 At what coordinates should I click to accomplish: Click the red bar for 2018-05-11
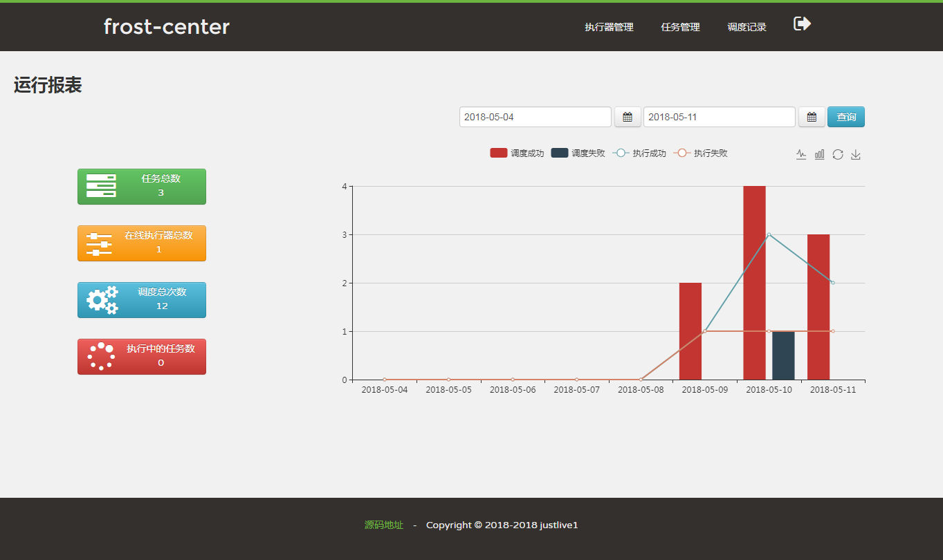[818, 307]
